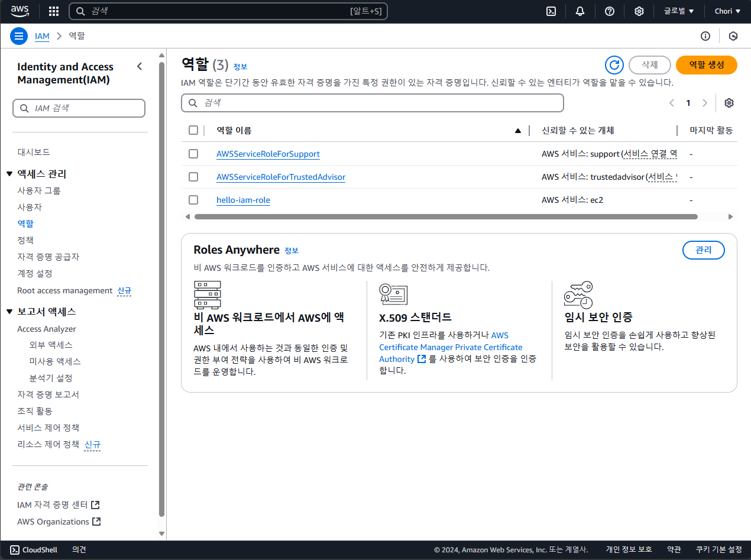
Task: Open 의견 feedback in the footer
Action: 79,550
